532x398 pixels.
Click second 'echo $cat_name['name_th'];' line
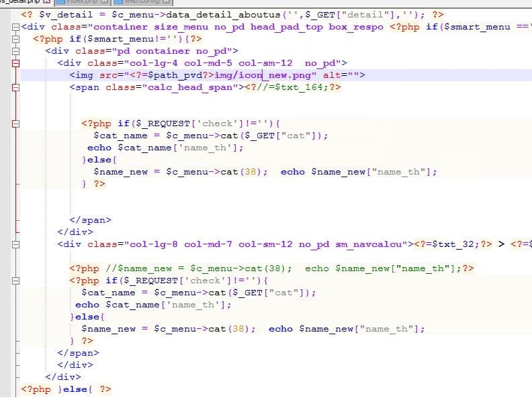pos(153,305)
